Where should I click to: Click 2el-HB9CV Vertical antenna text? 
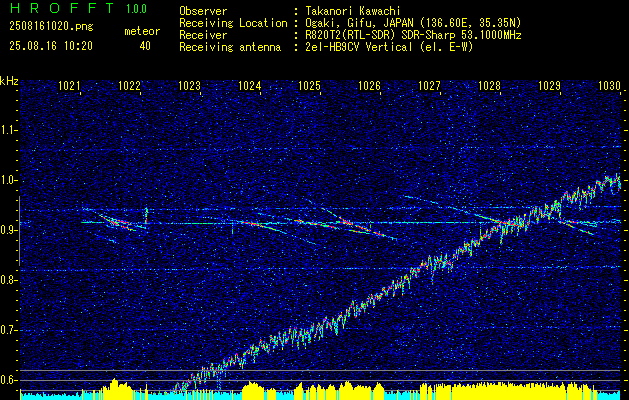tap(389, 47)
